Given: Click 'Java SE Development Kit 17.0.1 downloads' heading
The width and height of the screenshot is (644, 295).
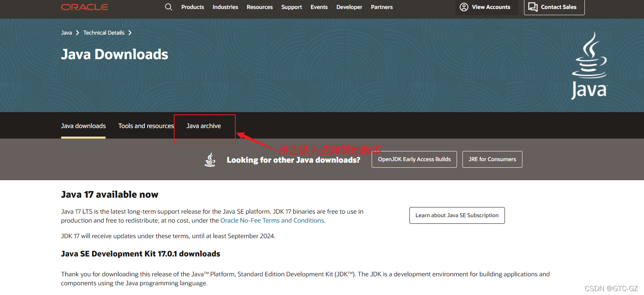Looking at the screenshot, I should tap(141, 254).
